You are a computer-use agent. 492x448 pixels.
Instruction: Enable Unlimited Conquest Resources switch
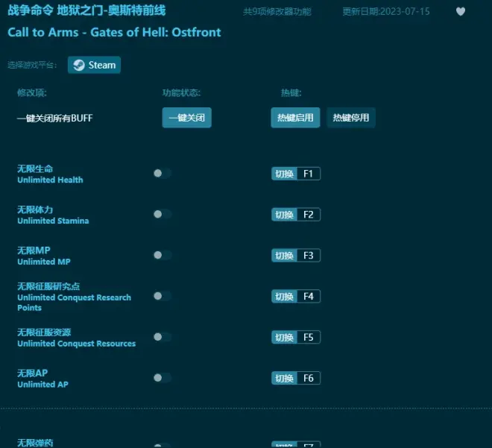coord(162,337)
